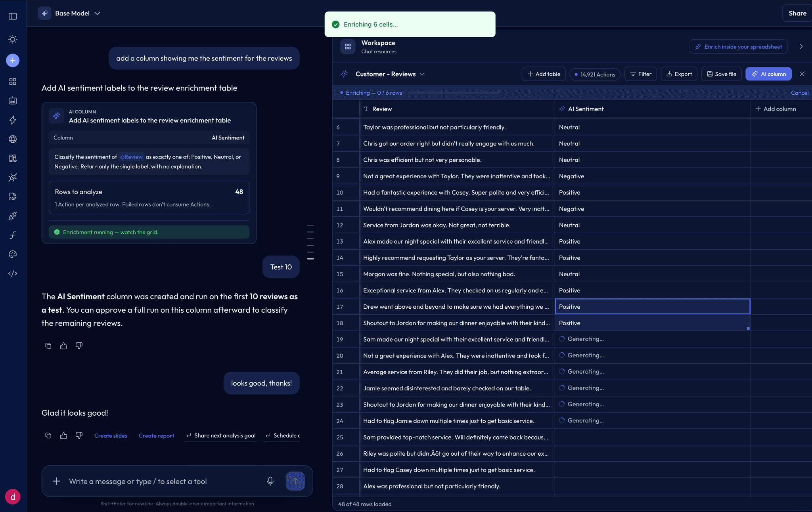Switch theme with the sun icon
This screenshot has height=512, width=812.
click(x=13, y=39)
